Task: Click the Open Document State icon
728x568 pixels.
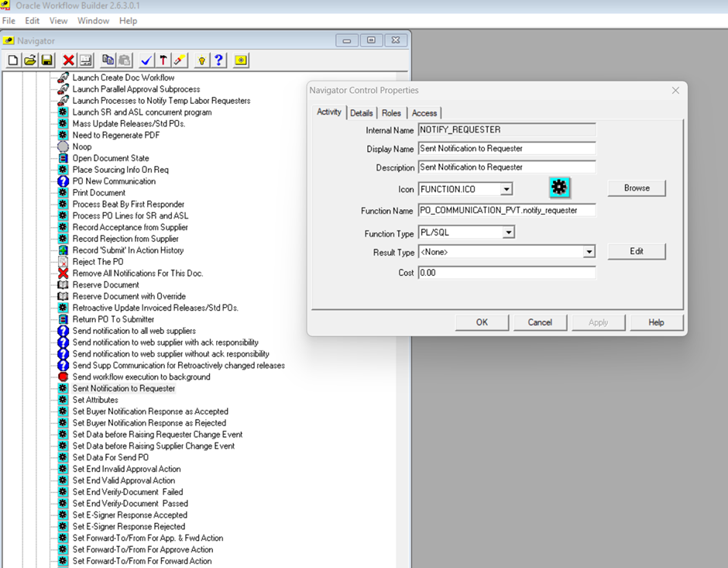Action: 63,158
